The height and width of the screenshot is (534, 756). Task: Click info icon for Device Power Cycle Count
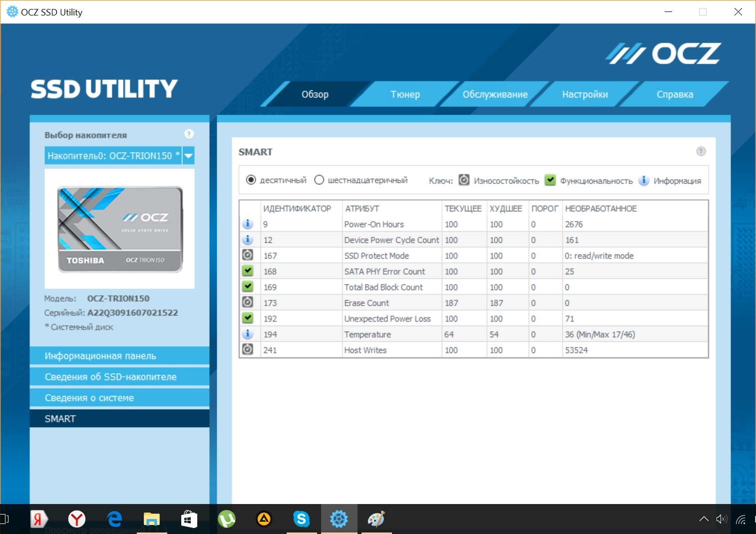[248, 239]
